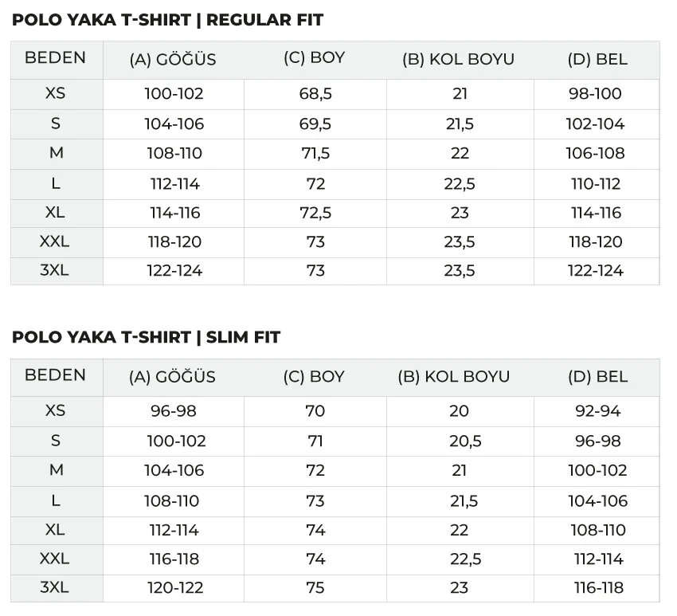Click the 72,5 length value for XL
This screenshot has width=677, height=616.
(315, 213)
